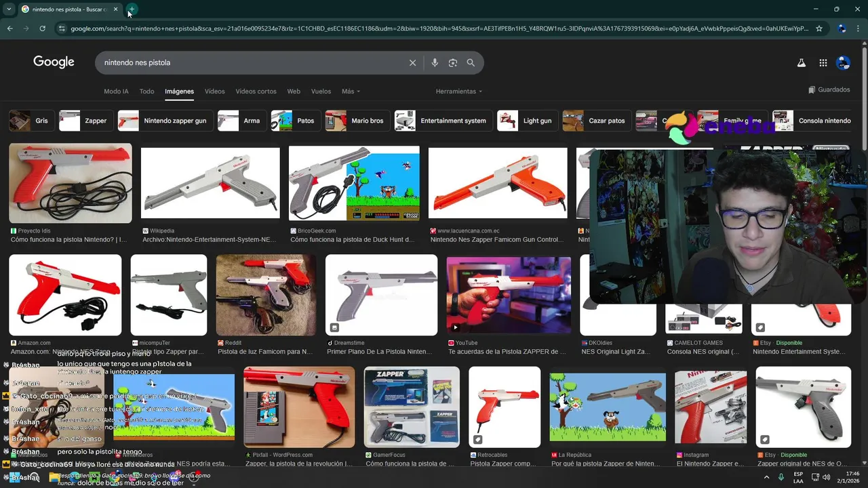Viewport: 868px width, 488px height.
Task: Switch to Todo results tab
Action: [146, 91]
